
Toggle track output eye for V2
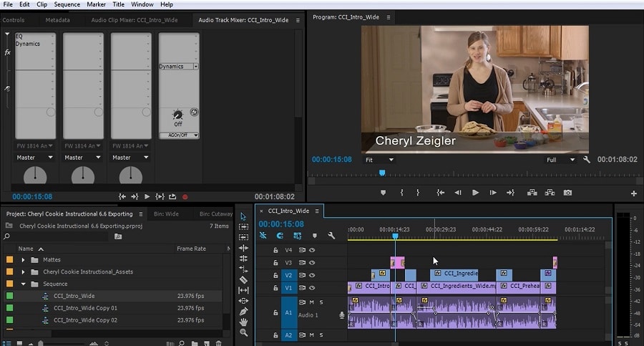point(312,275)
